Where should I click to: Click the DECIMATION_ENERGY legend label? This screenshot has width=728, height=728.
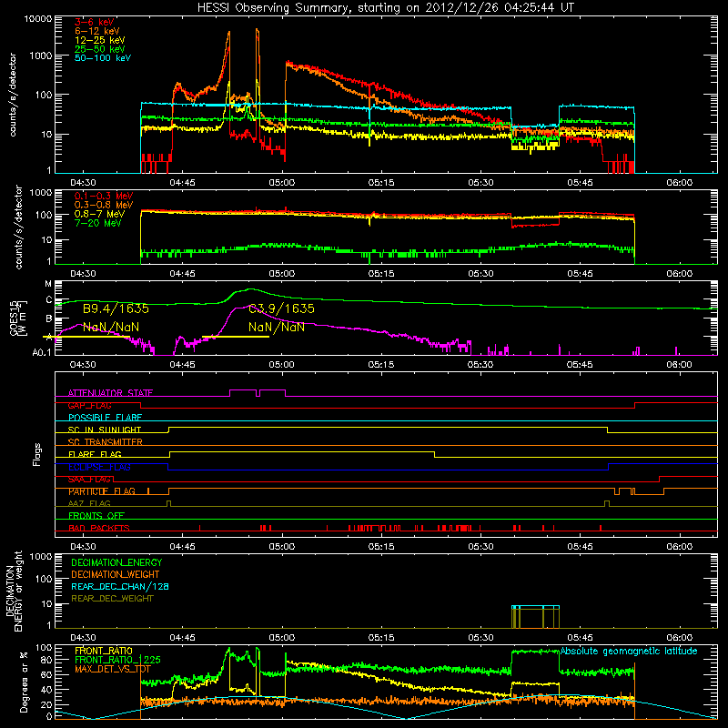(116, 562)
